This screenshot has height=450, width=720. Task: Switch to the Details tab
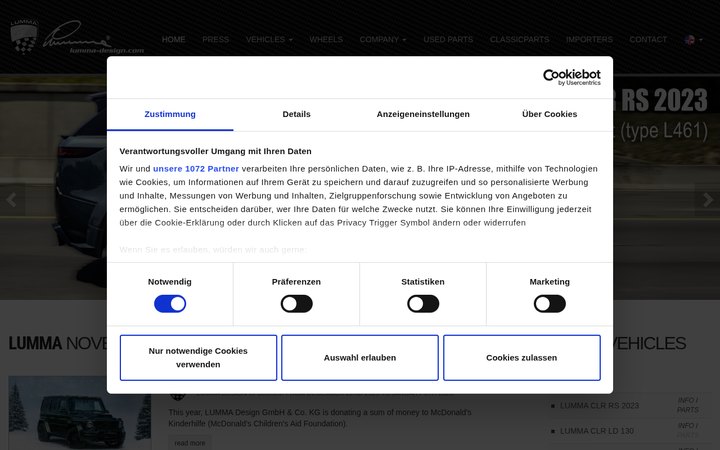[x=297, y=114]
